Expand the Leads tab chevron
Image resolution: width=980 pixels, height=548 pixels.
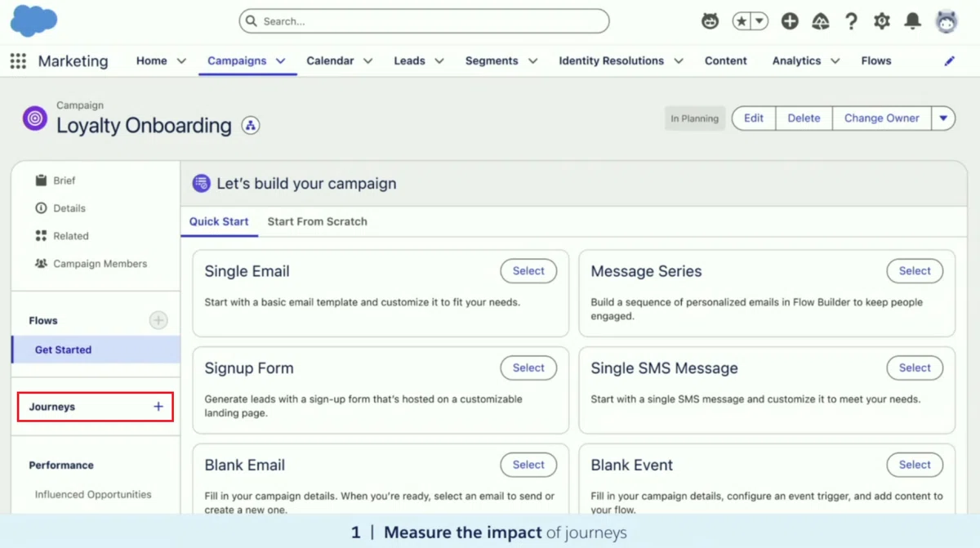439,61
